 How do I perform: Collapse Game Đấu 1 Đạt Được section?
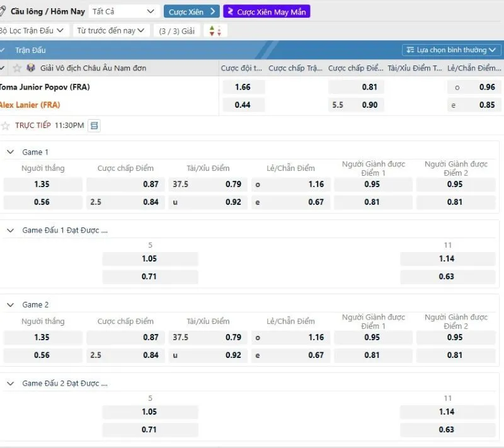pos(10,231)
